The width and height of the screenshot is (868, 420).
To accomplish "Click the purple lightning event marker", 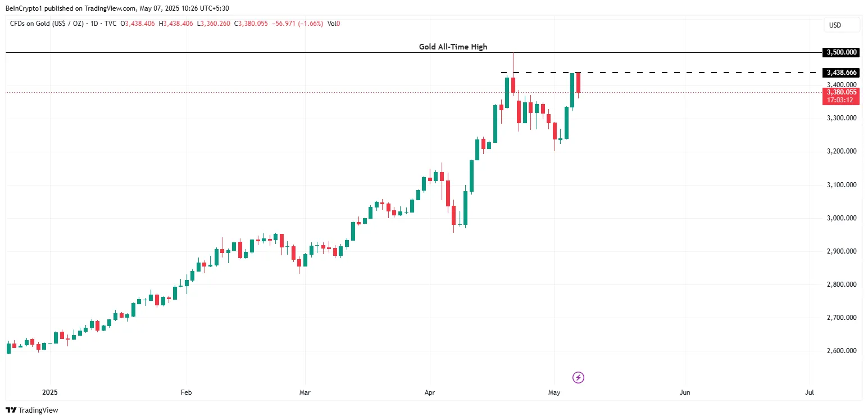I will click(x=578, y=377).
